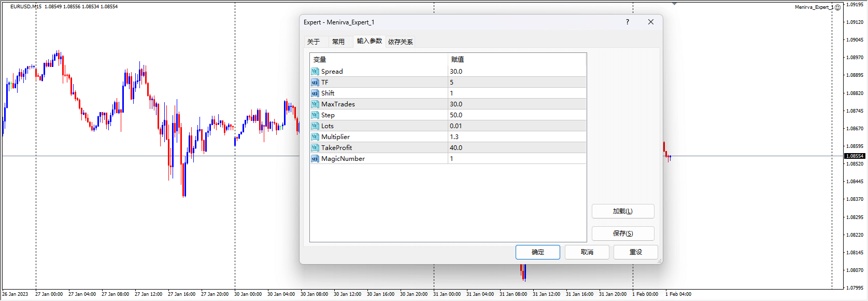The width and height of the screenshot is (868, 301).
Task: Switch to the 关于 tab
Action: point(314,42)
